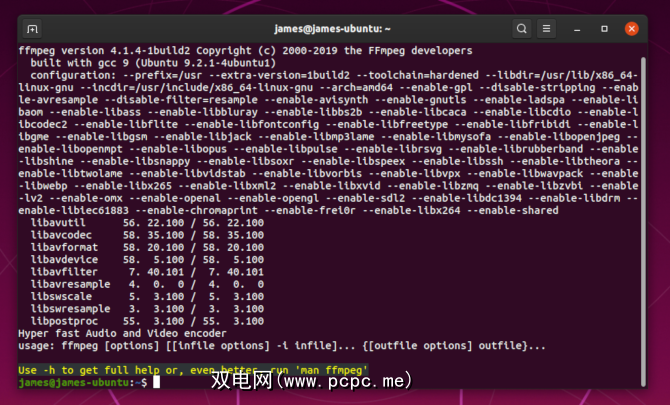Image resolution: width=670 pixels, height=405 pixels.
Task: Click the '--enable-libx264' option text
Action: [411, 211]
